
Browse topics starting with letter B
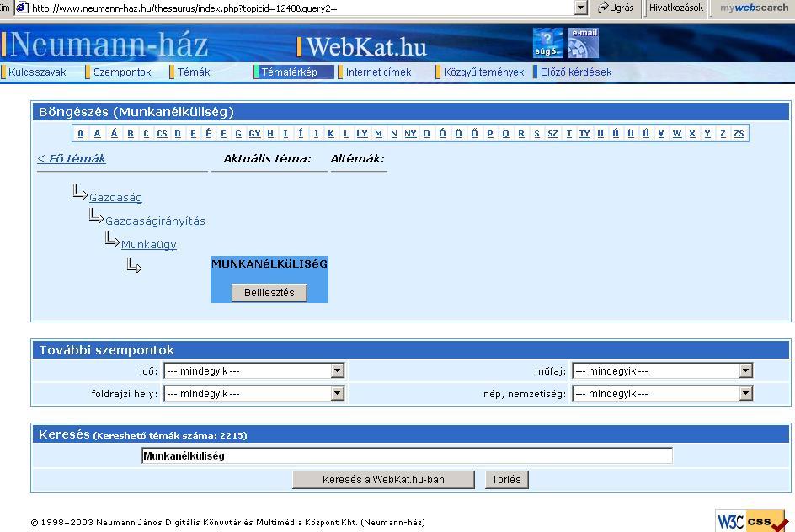click(131, 133)
